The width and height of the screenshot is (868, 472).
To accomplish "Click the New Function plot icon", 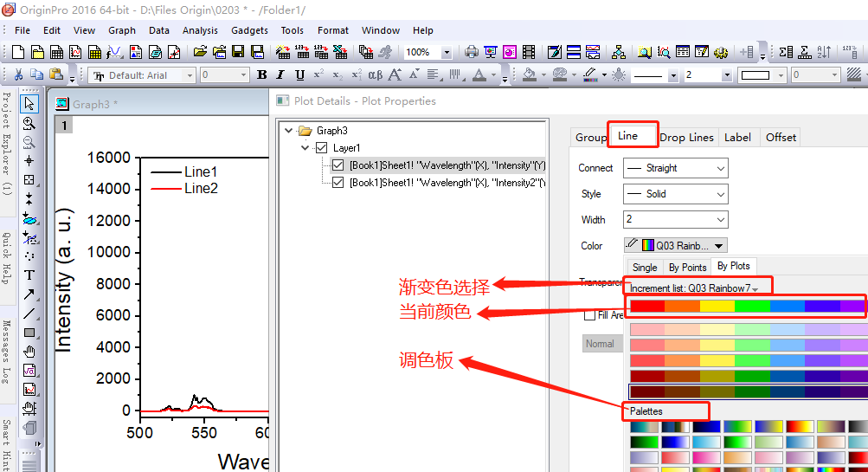I will click(x=114, y=52).
